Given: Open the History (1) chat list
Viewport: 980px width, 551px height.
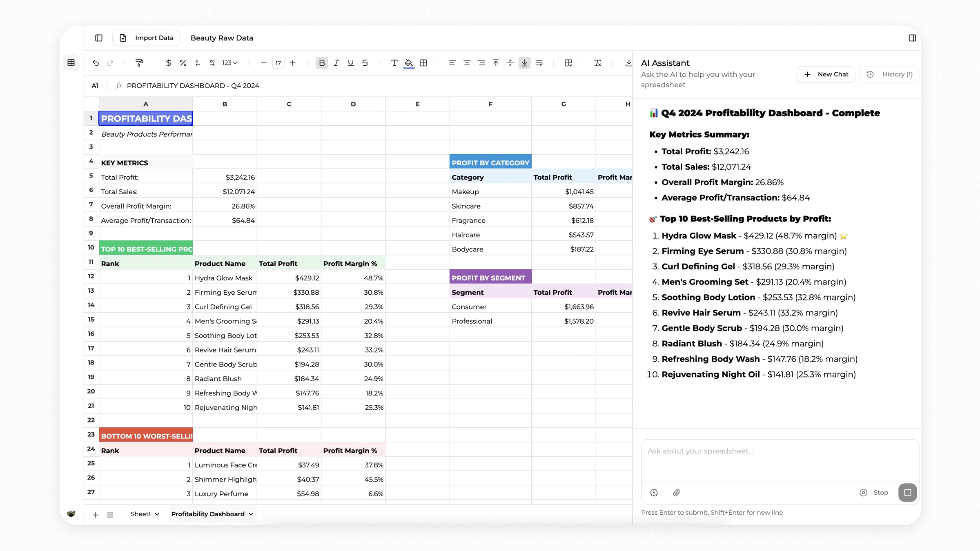Looking at the screenshot, I should [x=889, y=74].
